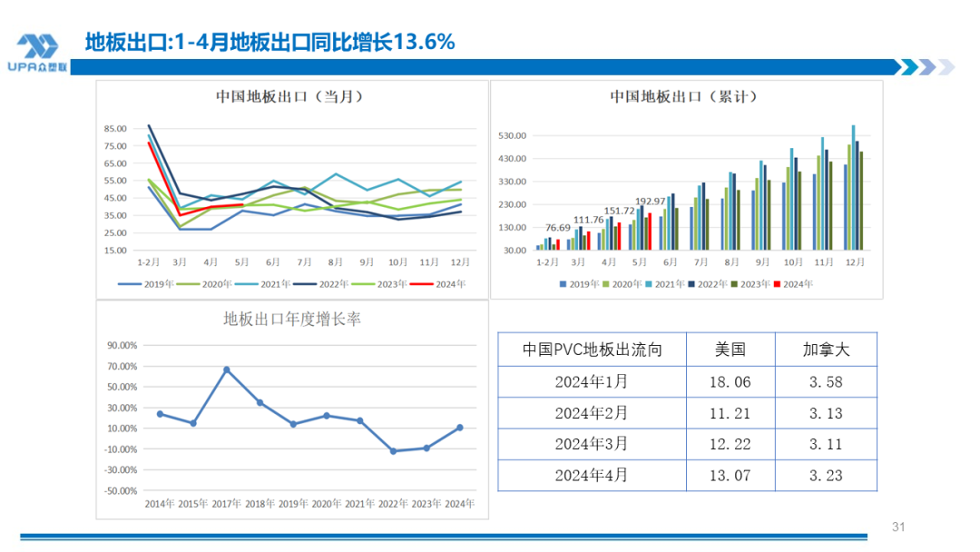Select the 2024年4月 table row
This screenshot has width=980, height=552.
(590, 475)
